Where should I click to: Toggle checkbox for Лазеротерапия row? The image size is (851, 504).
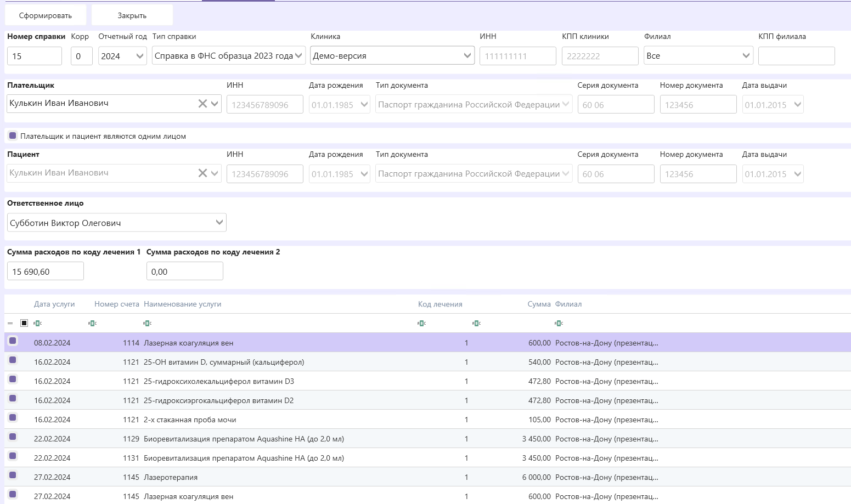13,475
